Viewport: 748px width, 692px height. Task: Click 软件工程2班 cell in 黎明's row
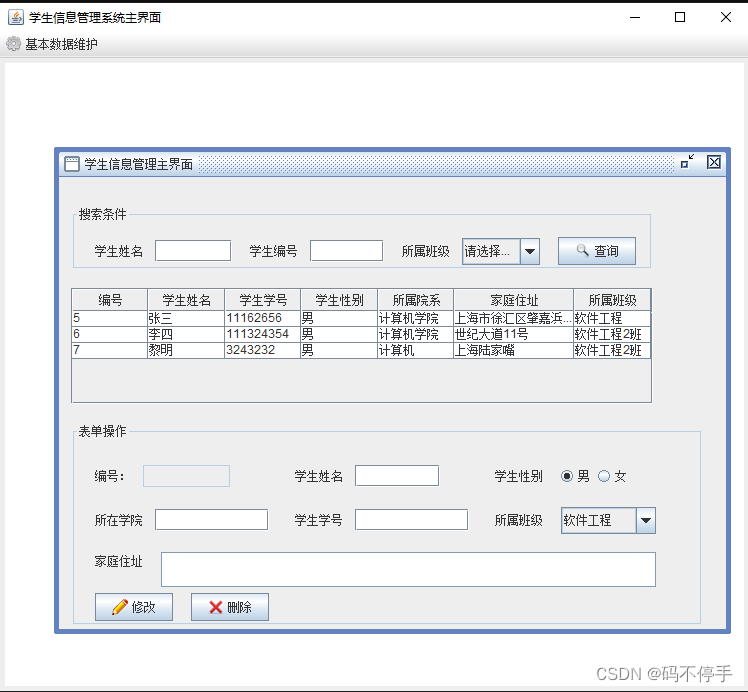[612, 351]
